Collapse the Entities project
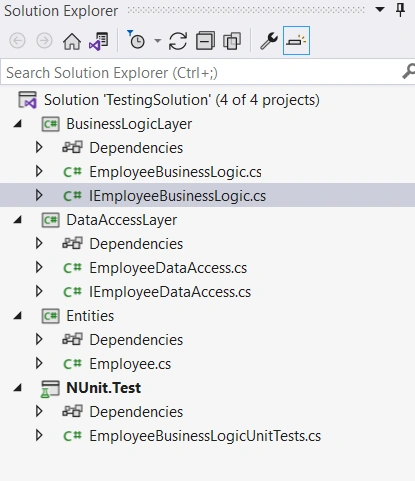The image size is (415, 481). (x=18, y=316)
